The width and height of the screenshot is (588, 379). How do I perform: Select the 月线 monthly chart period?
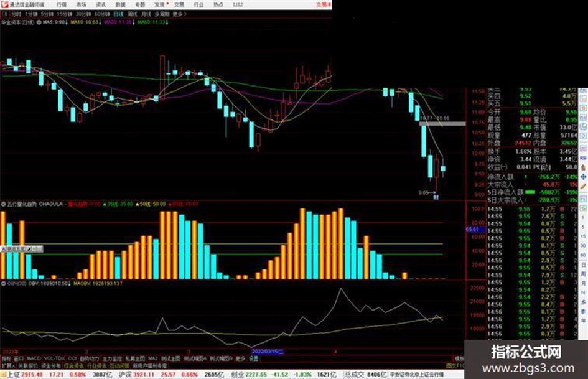tap(146, 14)
